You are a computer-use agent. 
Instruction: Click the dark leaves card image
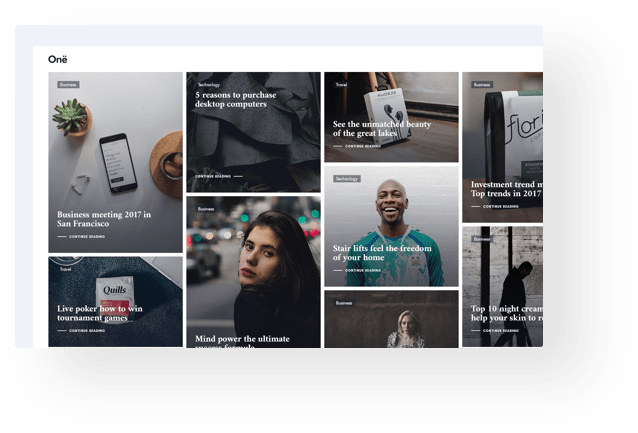[x=253, y=132]
